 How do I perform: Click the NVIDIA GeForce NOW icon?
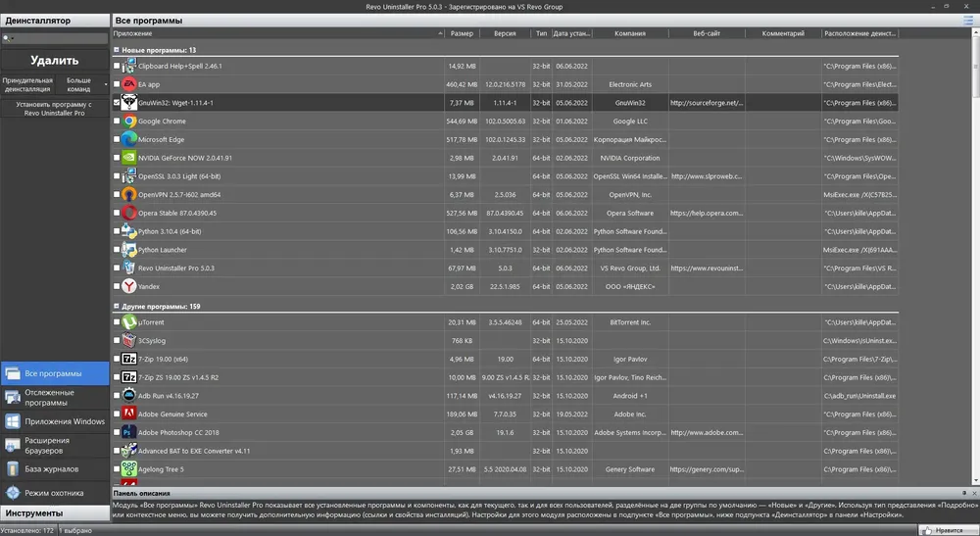(128, 158)
